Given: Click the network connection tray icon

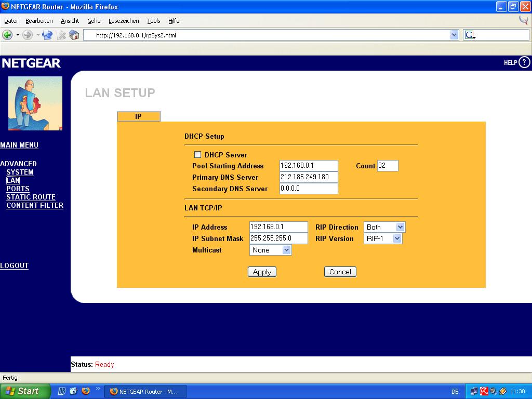Looking at the screenshot, I should click(x=474, y=391).
